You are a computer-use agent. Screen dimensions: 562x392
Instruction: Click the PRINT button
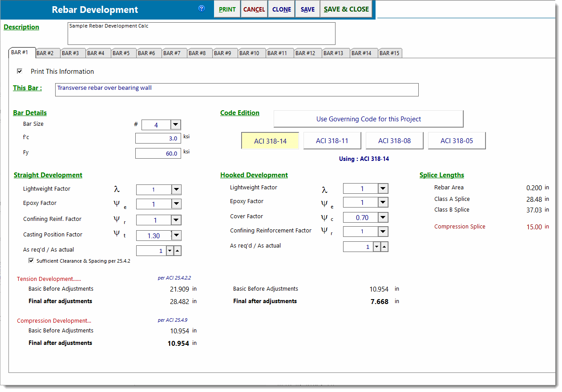tap(227, 9)
